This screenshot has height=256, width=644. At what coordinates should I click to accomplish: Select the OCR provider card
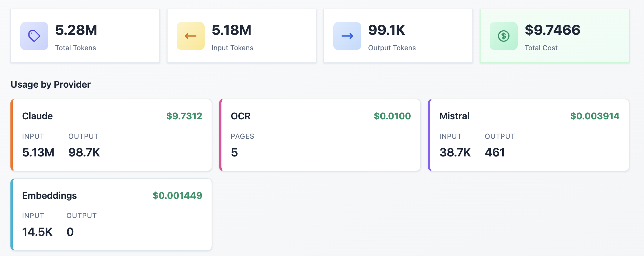pos(319,134)
